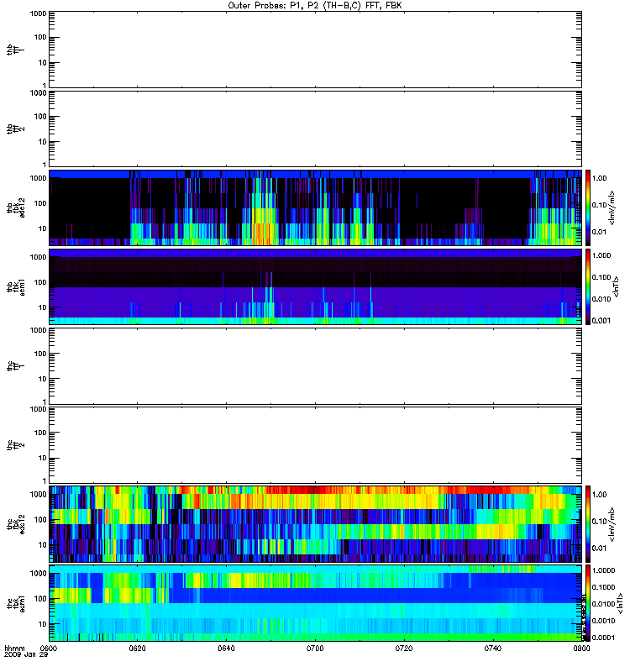Click '1.0000' on thc scm1 color bar

pyautogui.click(x=603, y=570)
